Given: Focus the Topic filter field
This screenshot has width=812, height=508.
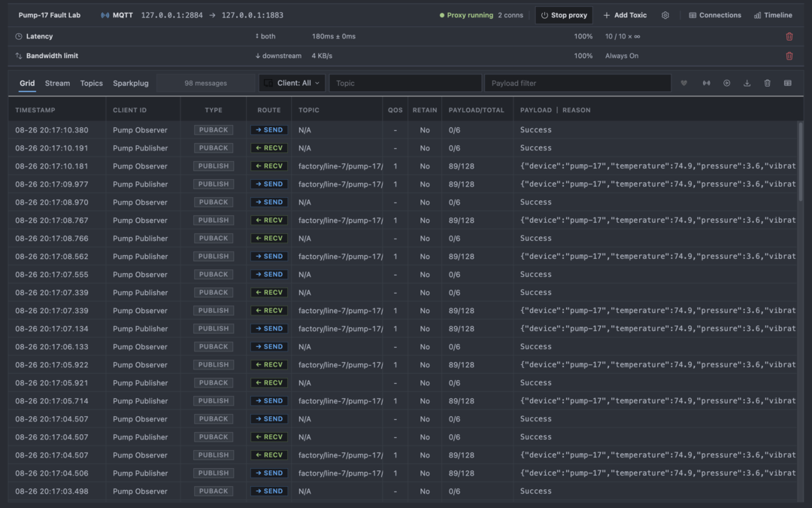Looking at the screenshot, I should (405, 83).
